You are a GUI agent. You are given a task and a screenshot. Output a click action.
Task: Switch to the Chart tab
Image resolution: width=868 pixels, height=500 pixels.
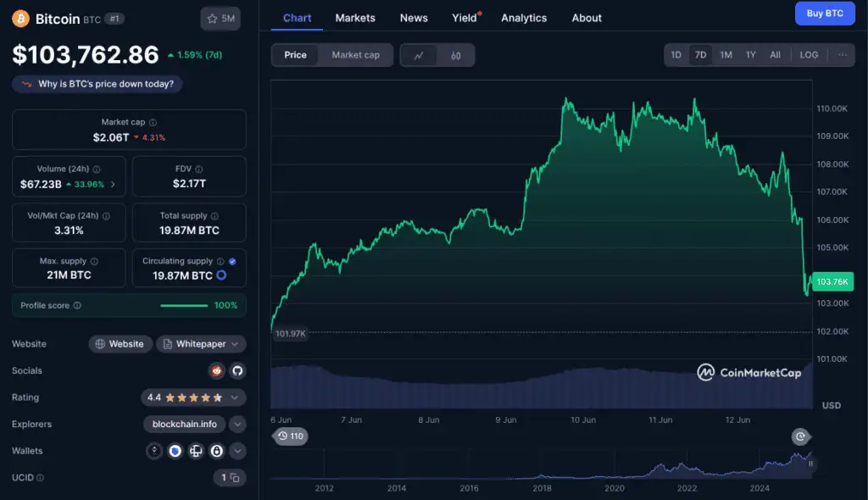(298, 19)
